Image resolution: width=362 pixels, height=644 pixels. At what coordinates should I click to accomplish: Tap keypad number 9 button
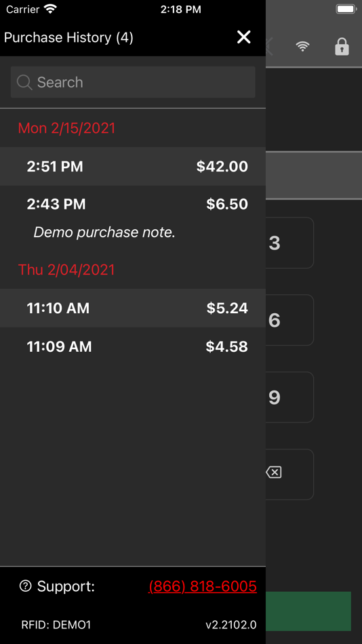[x=289, y=397]
